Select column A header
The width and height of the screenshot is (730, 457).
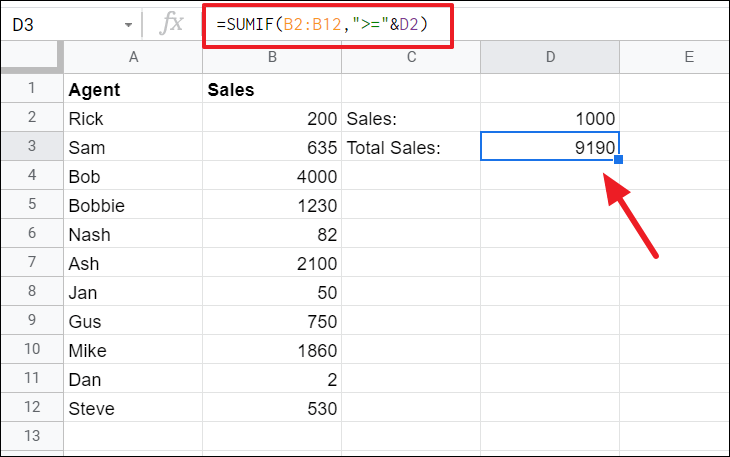(x=133, y=58)
